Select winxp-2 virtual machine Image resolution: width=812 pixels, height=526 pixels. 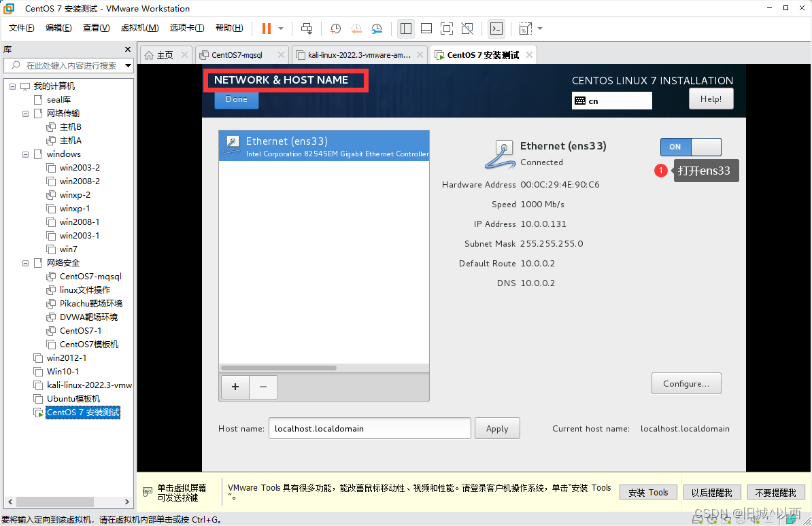[75, 195]
